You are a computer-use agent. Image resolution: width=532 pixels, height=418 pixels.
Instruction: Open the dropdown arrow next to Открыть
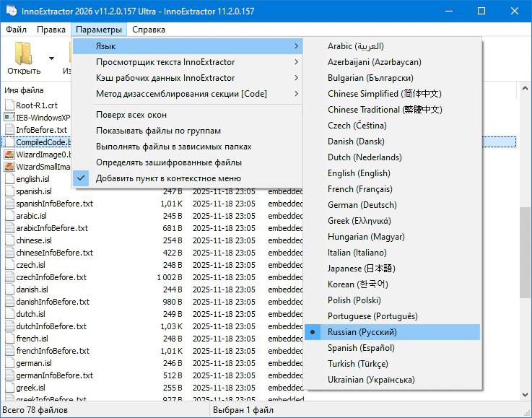51,58
